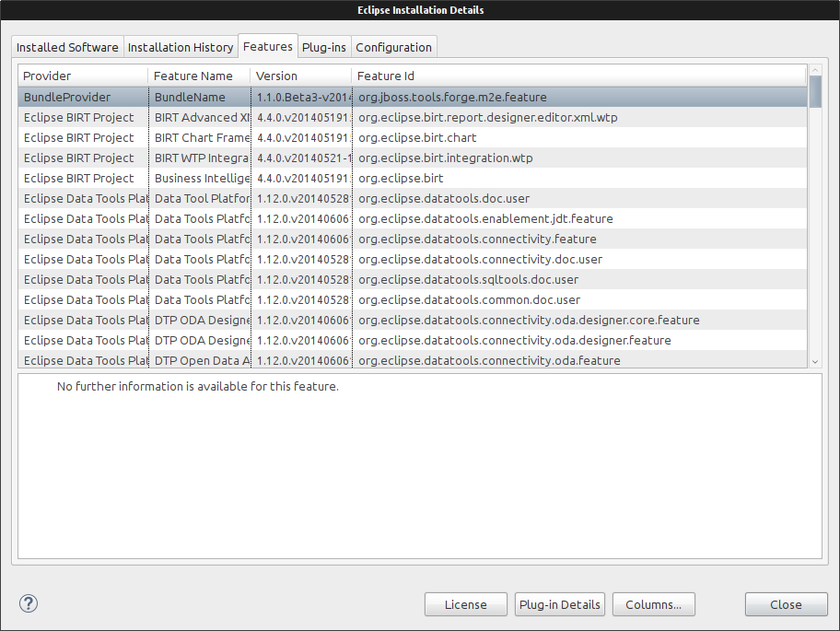Switch to the Plug-ins tab
Image resolution: width=840 pixels, height=631 pixels.
coord(324,47)
